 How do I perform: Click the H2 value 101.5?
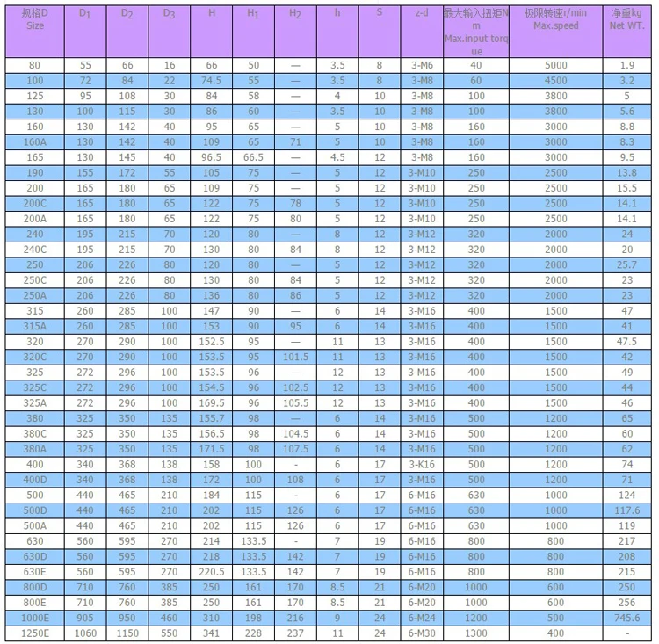click(295, 357)
